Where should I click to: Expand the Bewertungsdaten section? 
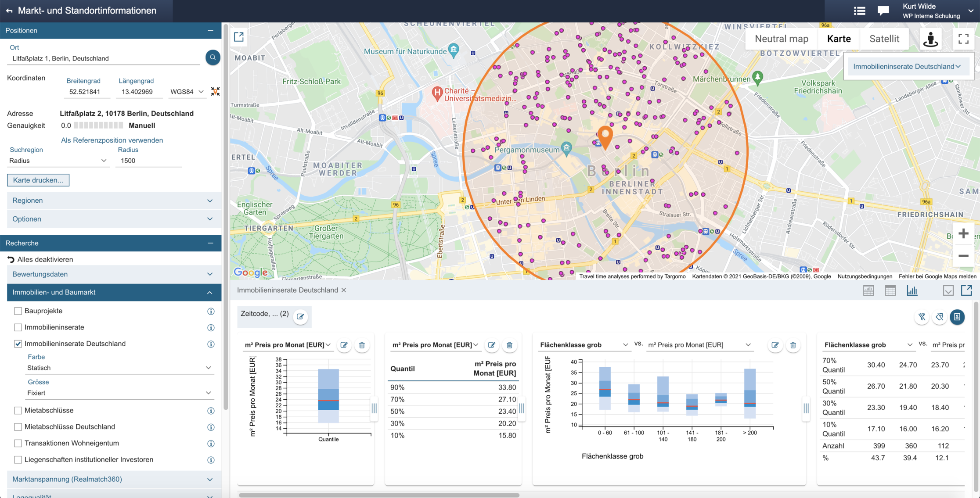click(x=114, y=274)
